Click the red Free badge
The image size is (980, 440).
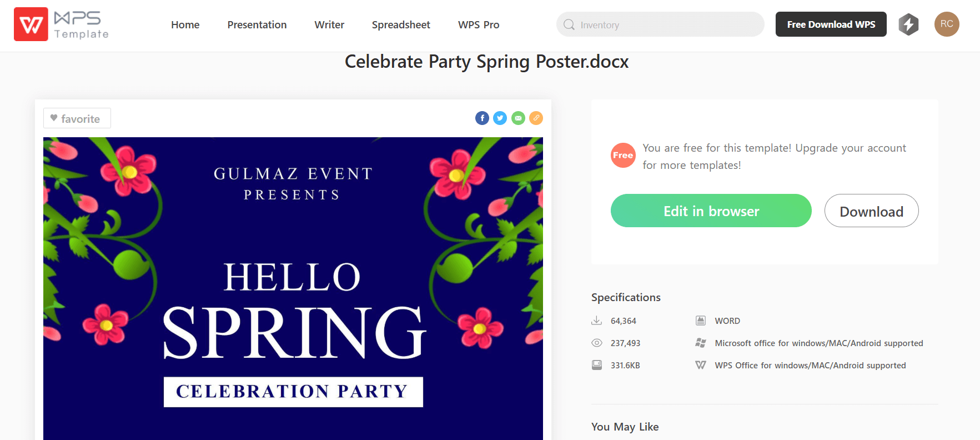click(x=623, y=156)
